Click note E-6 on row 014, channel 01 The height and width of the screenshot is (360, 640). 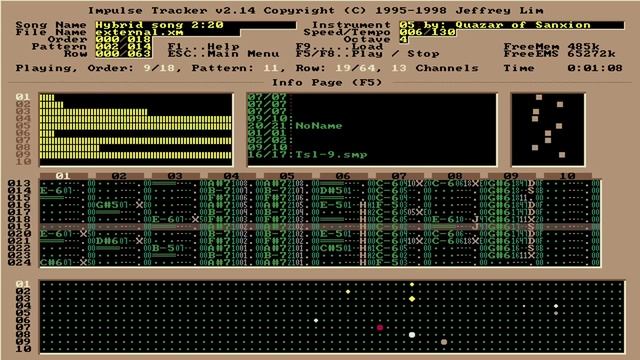(51, 190)
